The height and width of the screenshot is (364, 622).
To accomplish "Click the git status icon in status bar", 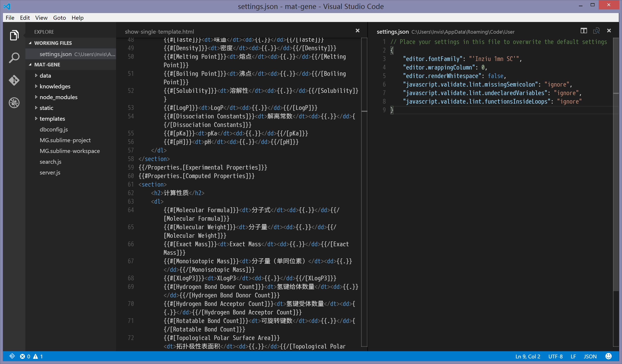I will (12, 356).
